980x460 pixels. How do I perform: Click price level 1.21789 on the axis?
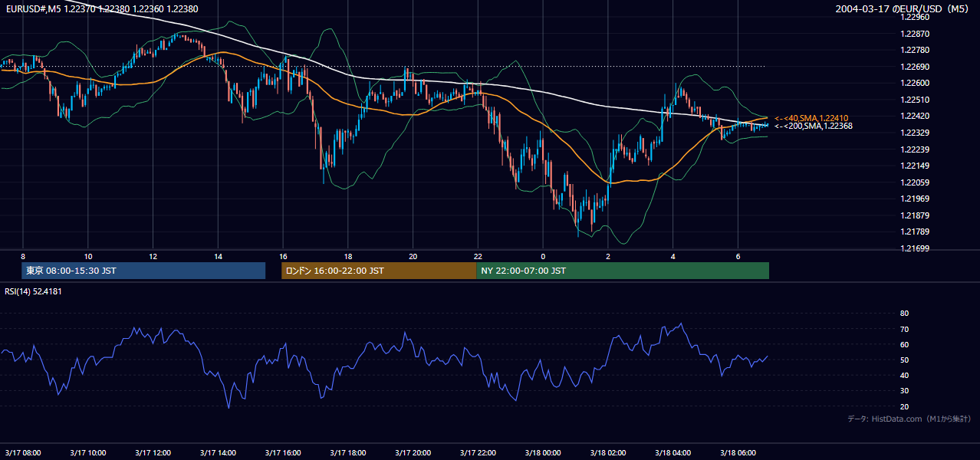pyautogui.click(x=915, y=232)
